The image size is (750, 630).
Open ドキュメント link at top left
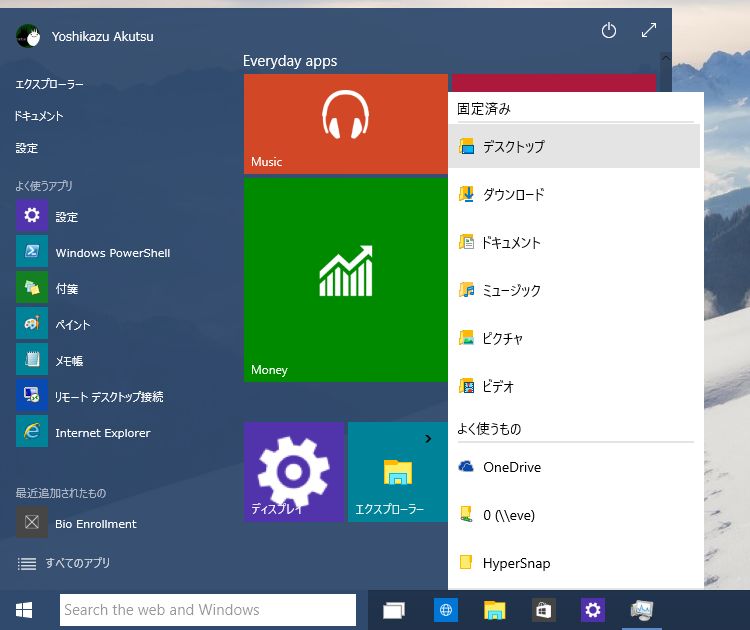click(38, 116)
